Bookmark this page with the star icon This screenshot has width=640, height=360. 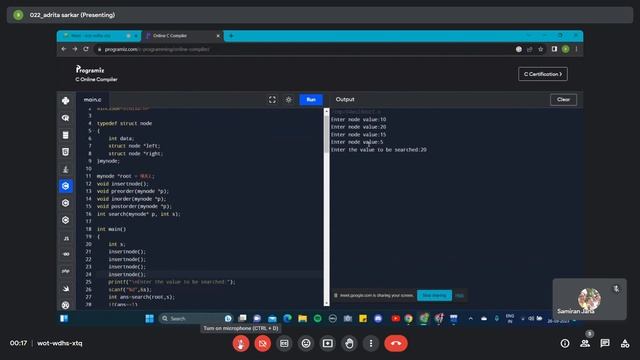pyautogui.click(x=540, y=49)
